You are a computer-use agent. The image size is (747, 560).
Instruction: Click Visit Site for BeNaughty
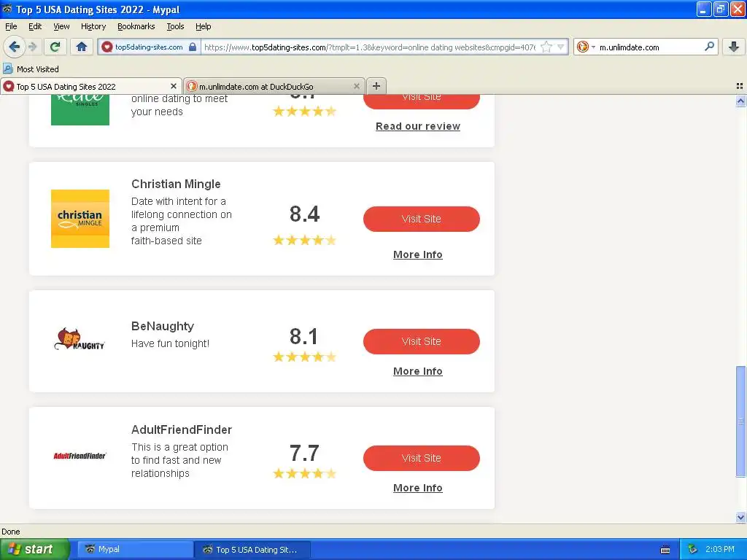[421, 341]
